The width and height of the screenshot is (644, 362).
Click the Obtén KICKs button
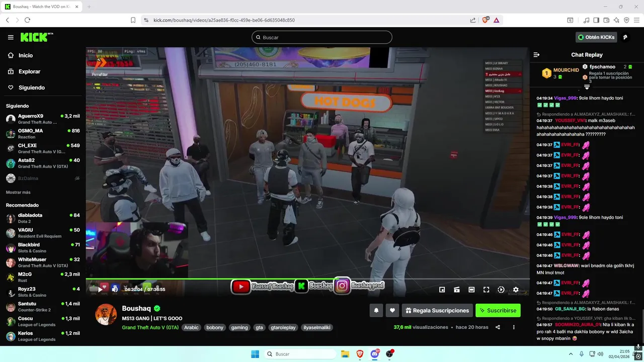(x=596, y=37)
